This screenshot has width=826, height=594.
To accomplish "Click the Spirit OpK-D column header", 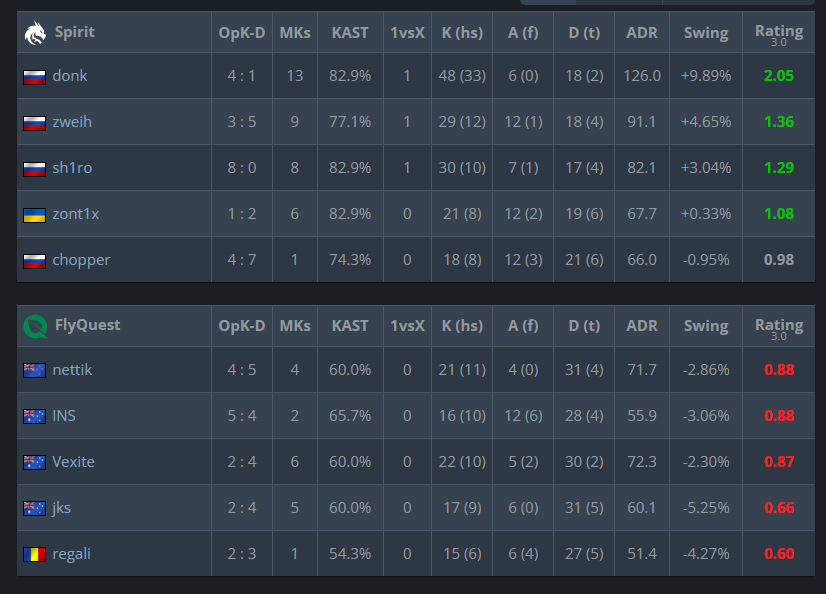I will pos(242,33).
